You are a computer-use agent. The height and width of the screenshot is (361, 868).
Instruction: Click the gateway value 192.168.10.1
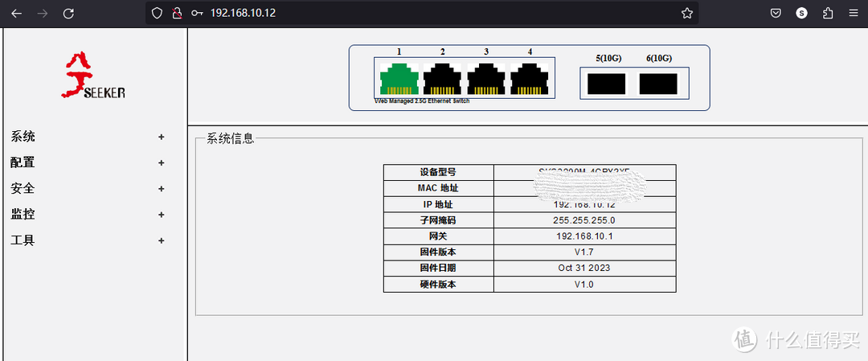584,236
